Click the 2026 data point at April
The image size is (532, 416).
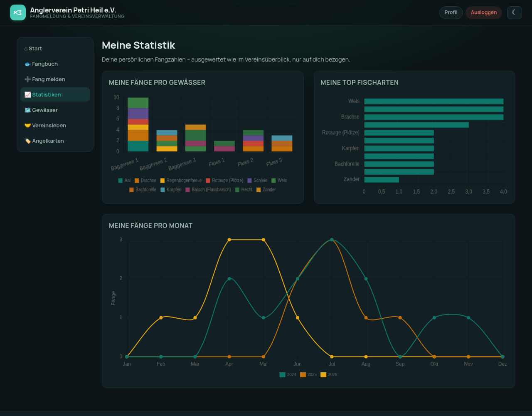[x=229, y=240]
